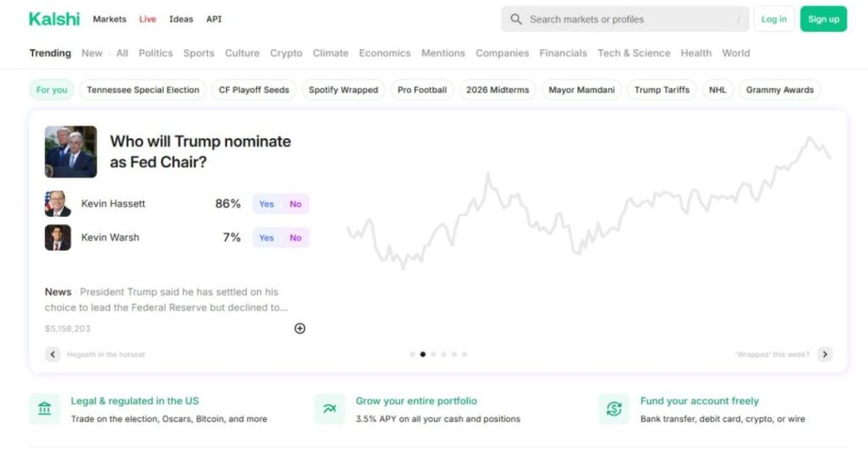Image resolution: width=868 pixels, height=453 pixels.
Task: Click the Search markets or profiles field
Action: point(627,19)
